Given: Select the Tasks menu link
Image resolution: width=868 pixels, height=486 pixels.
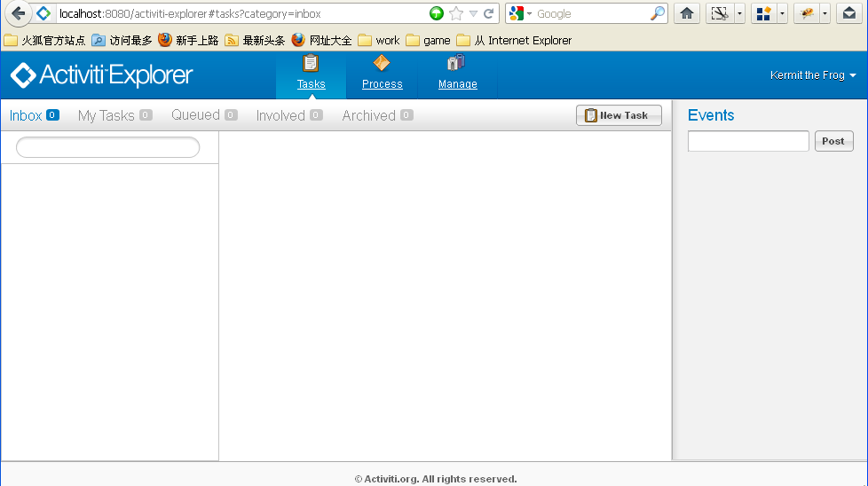Looking at the screenshot, I should 312,84.
